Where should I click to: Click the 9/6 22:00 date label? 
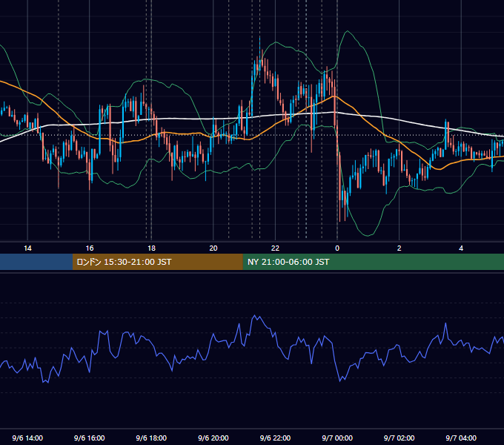[x=275, y=438]
